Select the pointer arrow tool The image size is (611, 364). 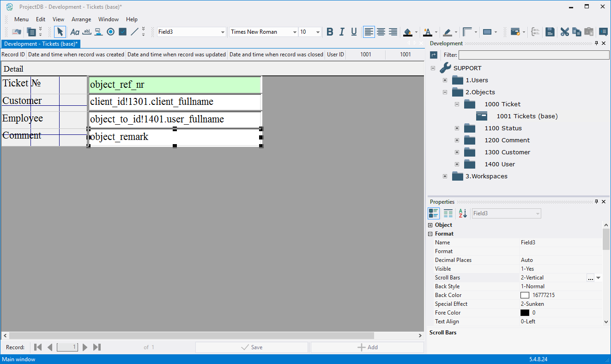60,32
